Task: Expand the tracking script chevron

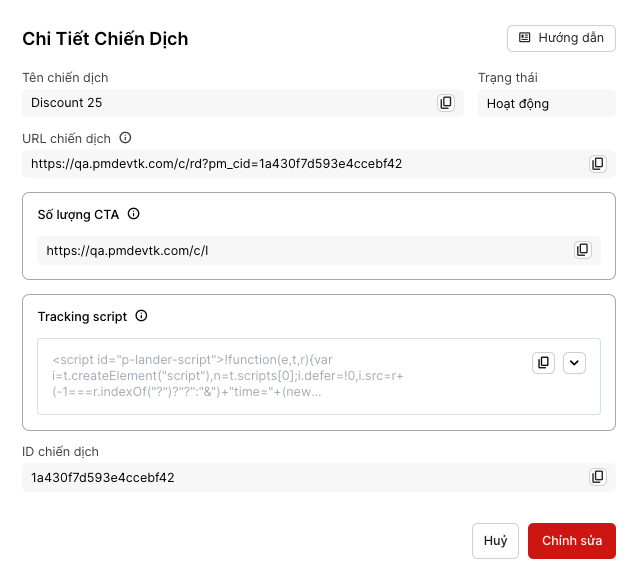Action: pos(574,362)
